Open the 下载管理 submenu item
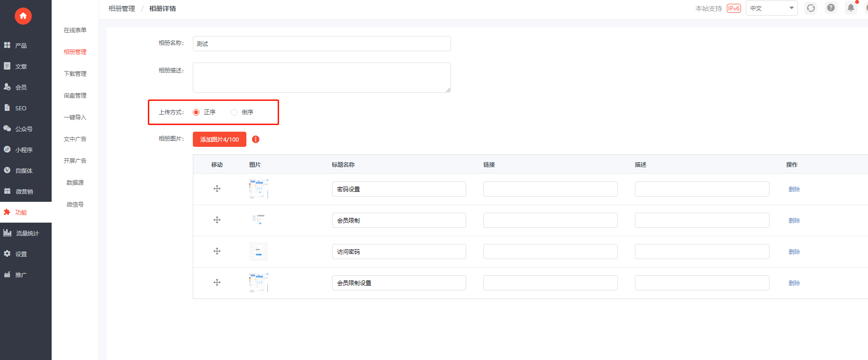The image size is (868, 360). [75, 74]
